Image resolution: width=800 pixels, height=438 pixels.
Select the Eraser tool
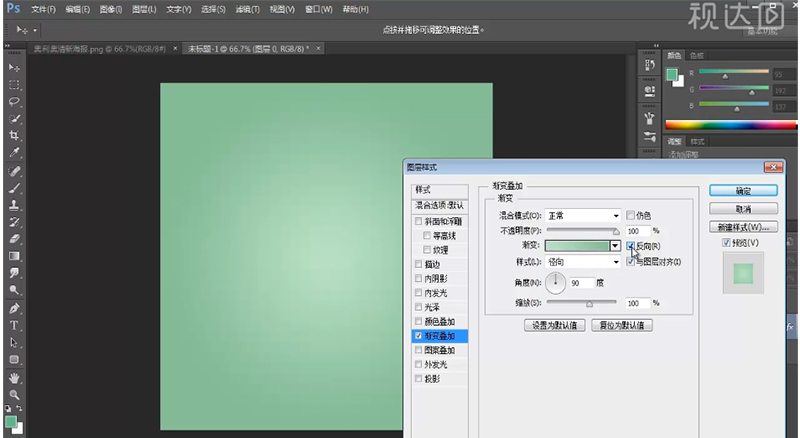[x=14, y=239]
